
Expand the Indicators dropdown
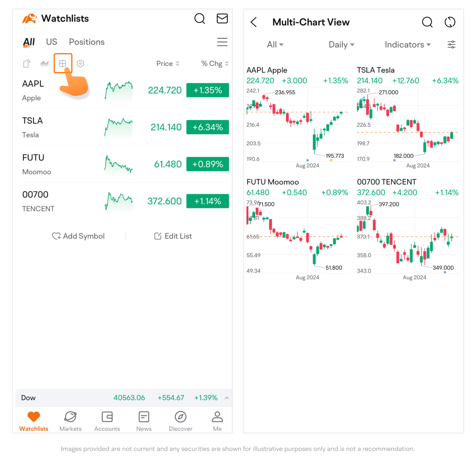coord(408,44)
